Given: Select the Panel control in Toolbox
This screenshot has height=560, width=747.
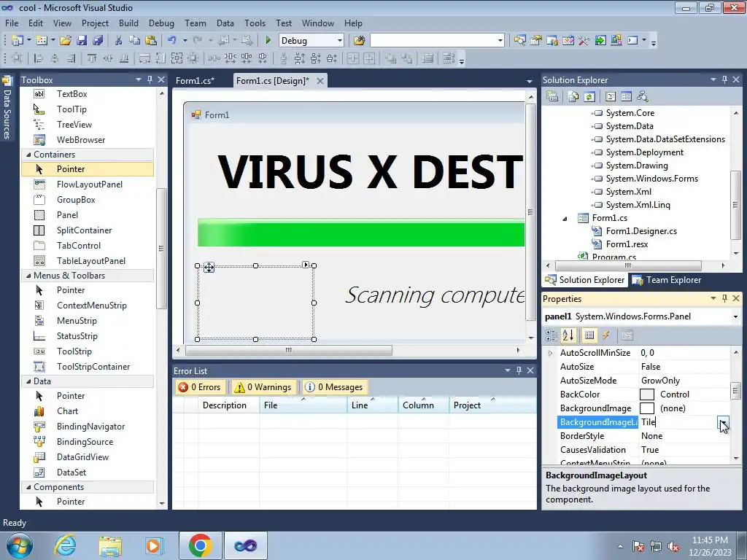Looking at the screenshot, I should 67,215.
